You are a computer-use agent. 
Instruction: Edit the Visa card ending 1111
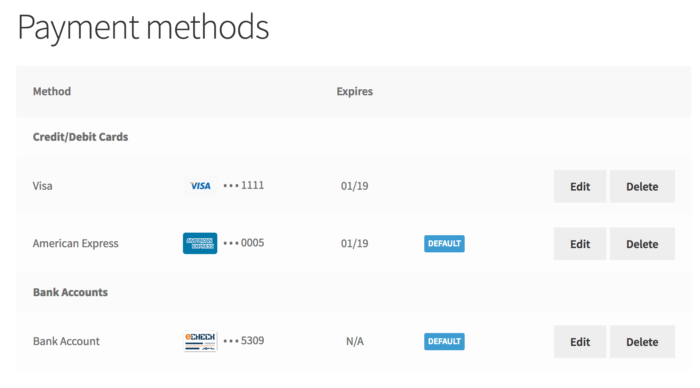580,186
